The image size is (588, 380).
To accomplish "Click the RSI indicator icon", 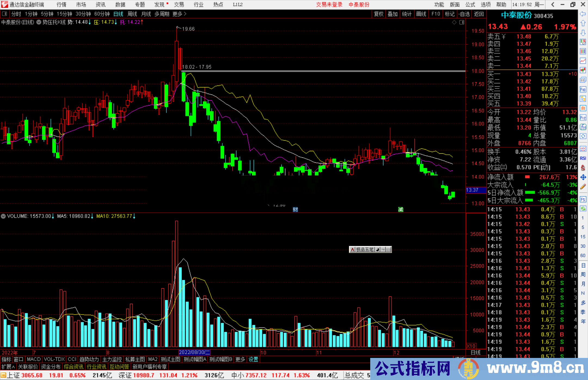I will pos(583,158).
